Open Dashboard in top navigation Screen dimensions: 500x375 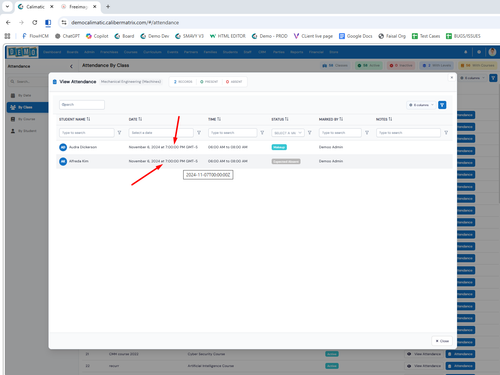(x=52, y=52)
